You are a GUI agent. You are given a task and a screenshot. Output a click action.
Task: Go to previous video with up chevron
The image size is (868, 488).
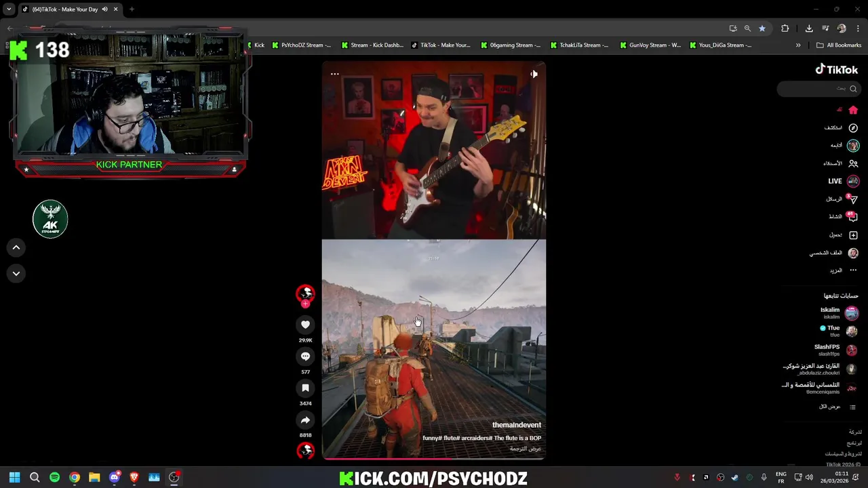pos(16,247)
